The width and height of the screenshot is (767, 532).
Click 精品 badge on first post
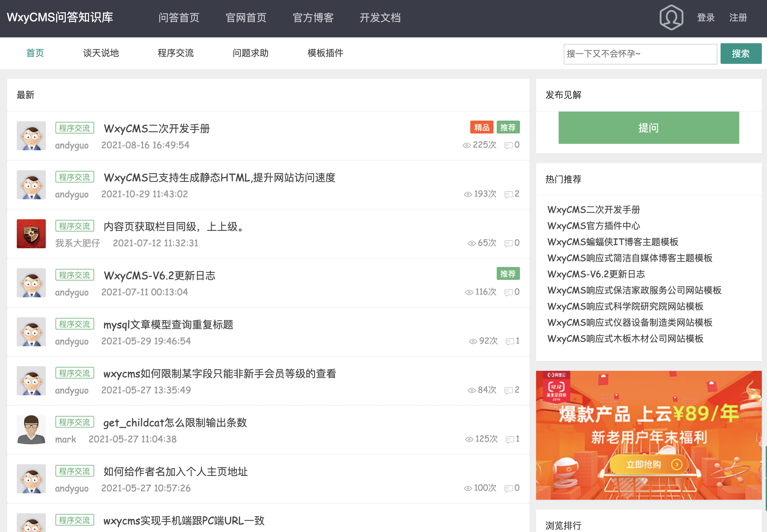[482, 127]
